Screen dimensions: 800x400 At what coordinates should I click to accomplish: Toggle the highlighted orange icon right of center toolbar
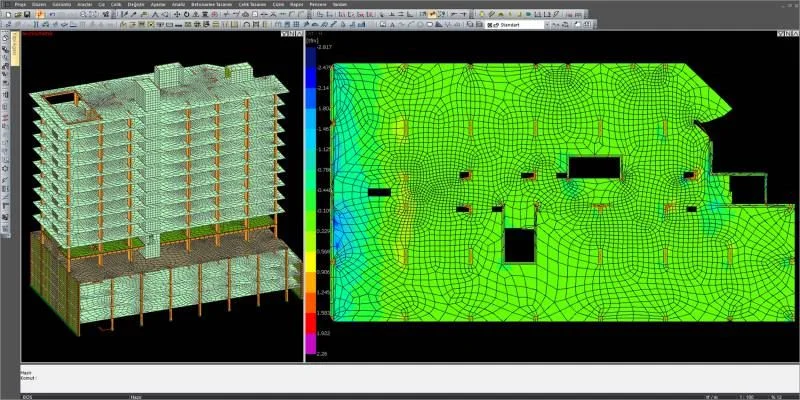tap(433, 14)
